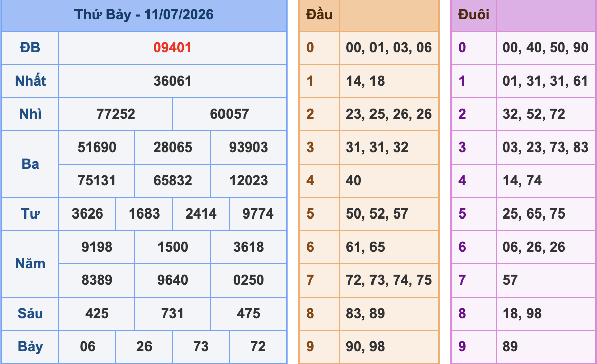Select the Tư prize label
The image size is (597, 364).
click(30, 213)
